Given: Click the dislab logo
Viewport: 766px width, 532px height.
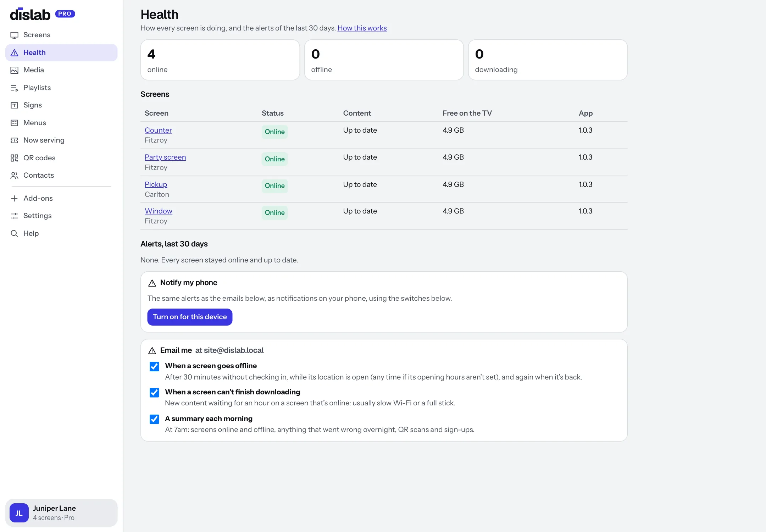Looking at the screenshot, I should tap(30, 14).
